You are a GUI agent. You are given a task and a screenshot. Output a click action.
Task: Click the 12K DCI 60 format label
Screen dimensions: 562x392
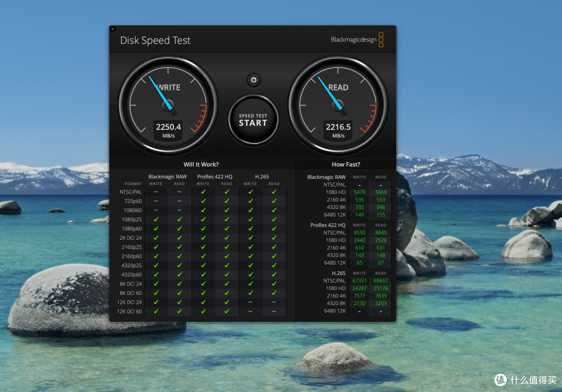(x=130, y=311)
